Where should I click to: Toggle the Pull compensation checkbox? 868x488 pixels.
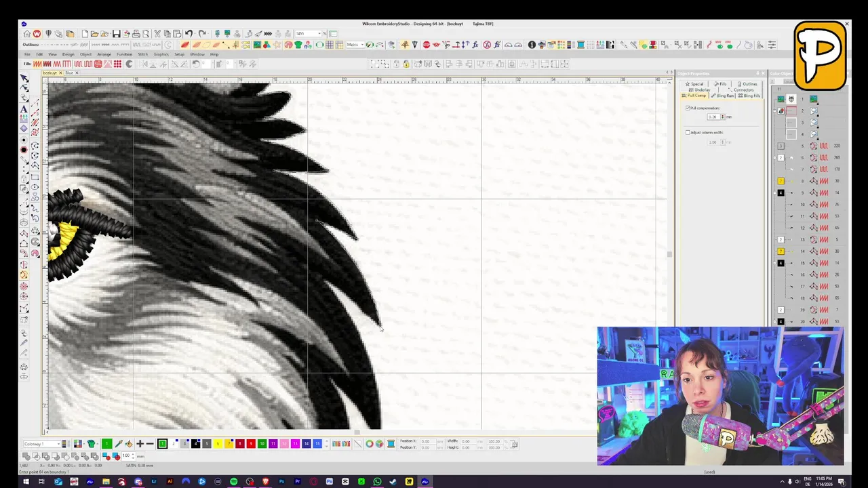pos(688,108)
